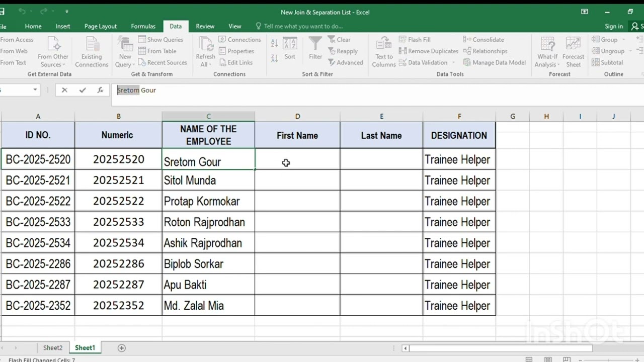Select column D header
The height and width of the screenshot is (362, 644).
click(x=297, y=116)
